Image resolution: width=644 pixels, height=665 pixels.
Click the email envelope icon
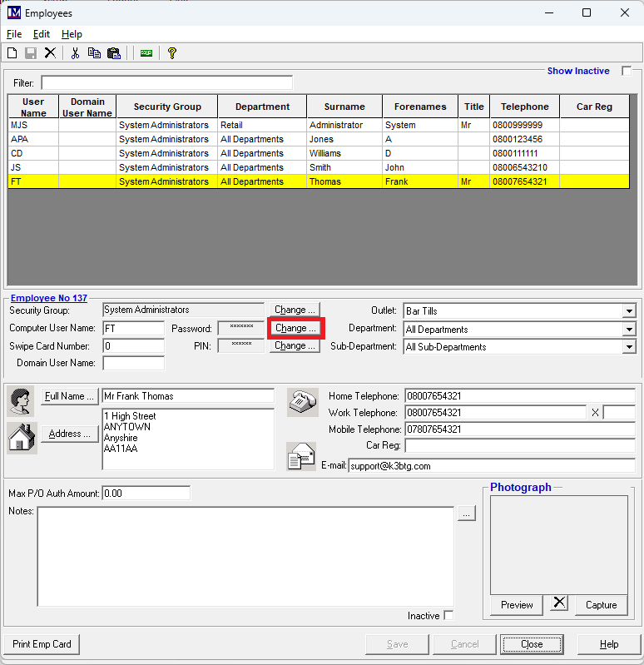tap(301, 456)
